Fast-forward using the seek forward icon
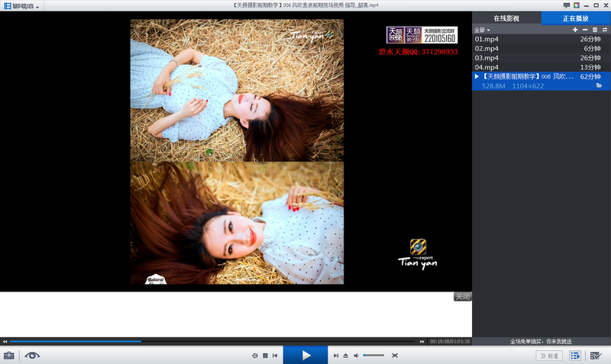 [x=422, y=341]
